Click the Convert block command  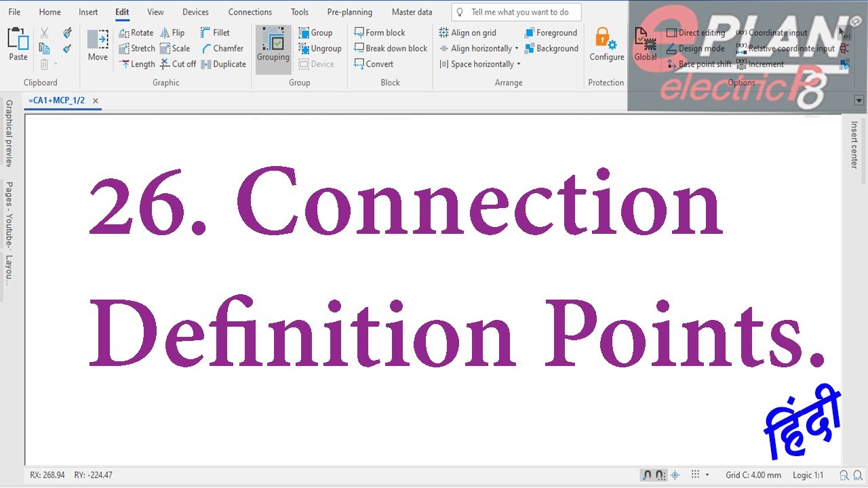(x=374, y=64)
